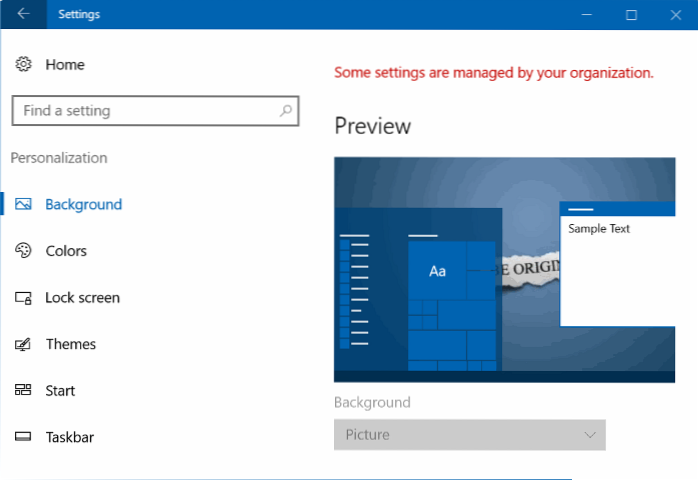
Task: Click the back arrow in title bar
Action: click(x=23, y=15)
